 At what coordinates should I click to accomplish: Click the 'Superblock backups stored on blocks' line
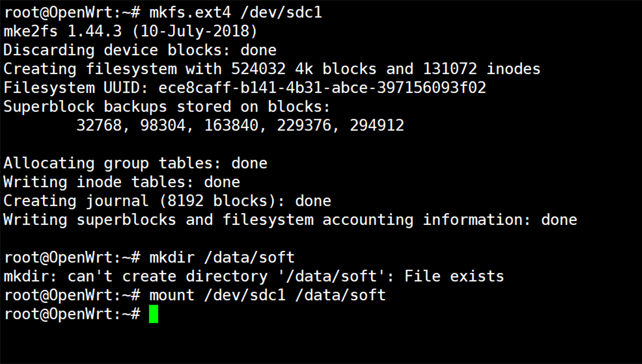point(167,107)
